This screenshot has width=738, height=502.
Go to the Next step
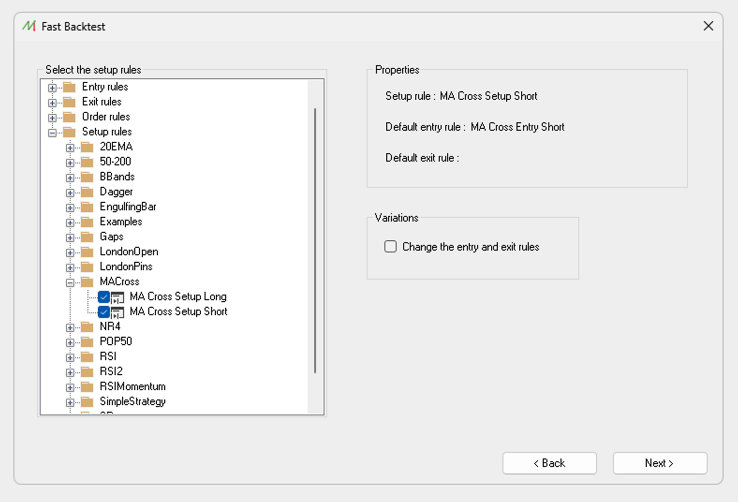click(659, 463)
